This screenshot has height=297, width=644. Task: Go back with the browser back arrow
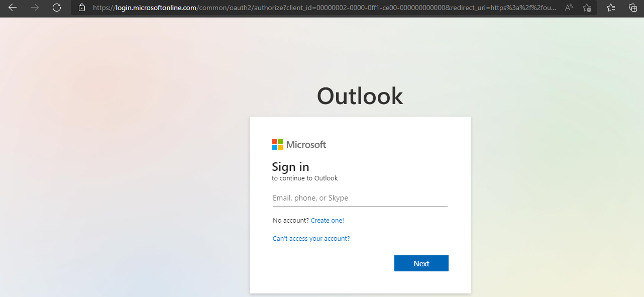pyautogui.click(x=13, y=8)
